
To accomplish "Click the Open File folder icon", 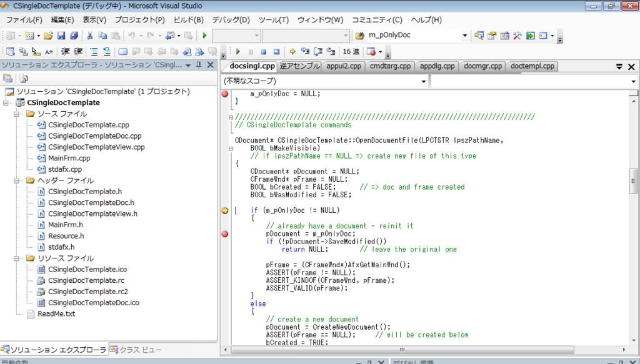I will (48, 36).
